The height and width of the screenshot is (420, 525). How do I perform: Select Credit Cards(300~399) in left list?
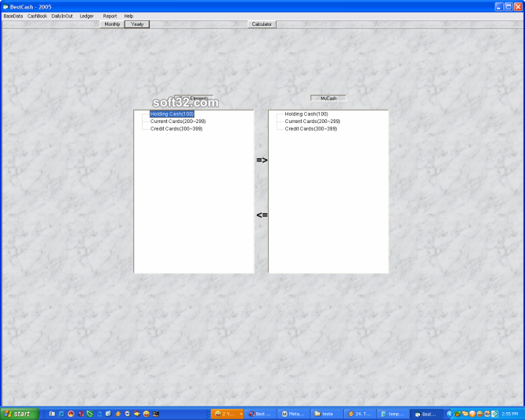pyautogui.click(x=176, y=129)
